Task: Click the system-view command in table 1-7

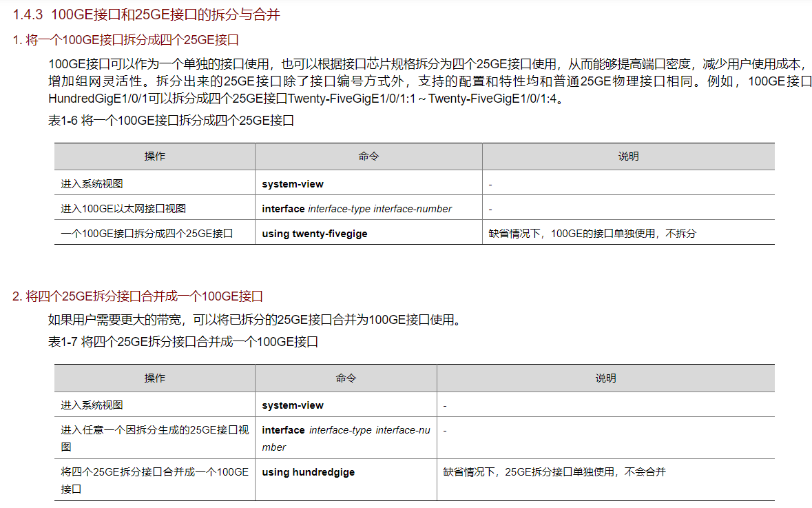Action: (293, 405)
